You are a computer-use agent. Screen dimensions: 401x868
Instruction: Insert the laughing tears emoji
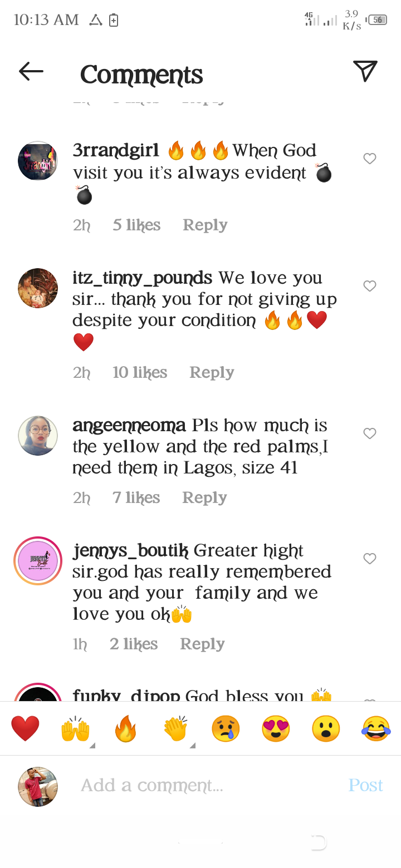[x=376, y=729]
